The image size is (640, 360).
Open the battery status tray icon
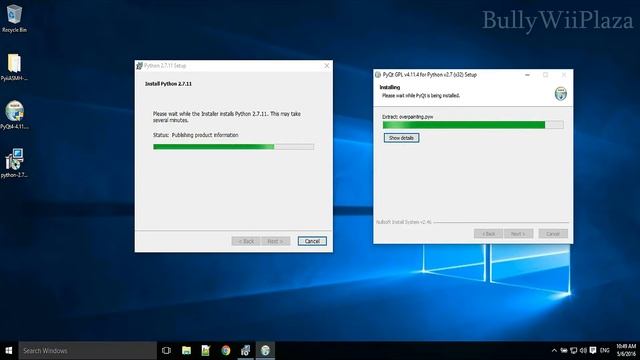point(564,351)
